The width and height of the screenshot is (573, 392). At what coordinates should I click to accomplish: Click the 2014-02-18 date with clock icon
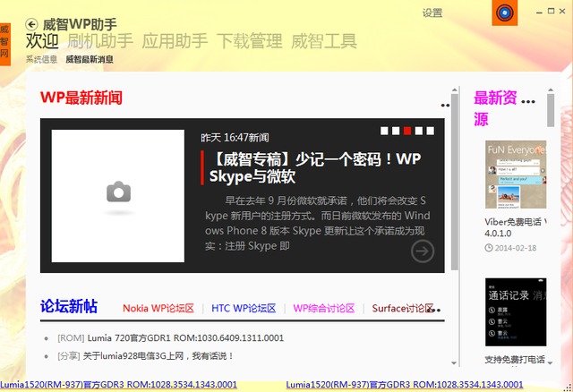[x=510, y=248]
